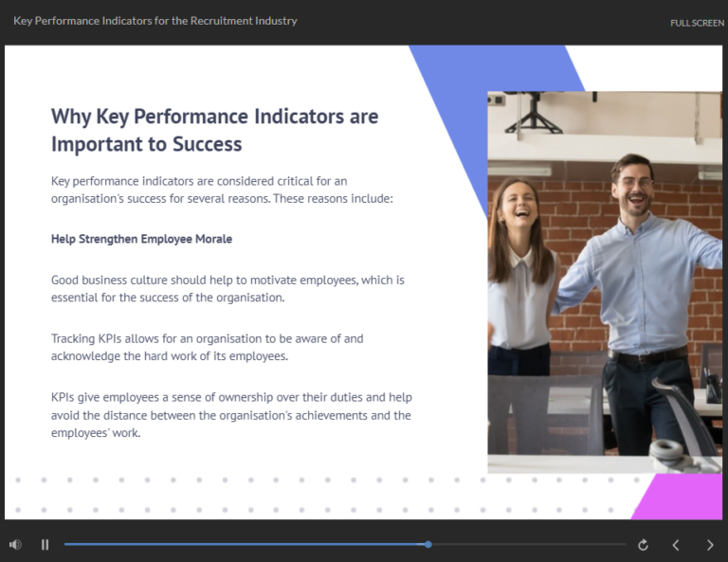Replay the current slide

point(643,545)
